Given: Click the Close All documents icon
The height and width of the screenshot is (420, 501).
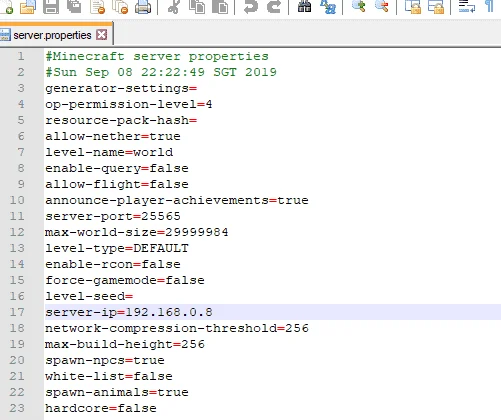Looking at the screenshot, I should pos(120,6).
